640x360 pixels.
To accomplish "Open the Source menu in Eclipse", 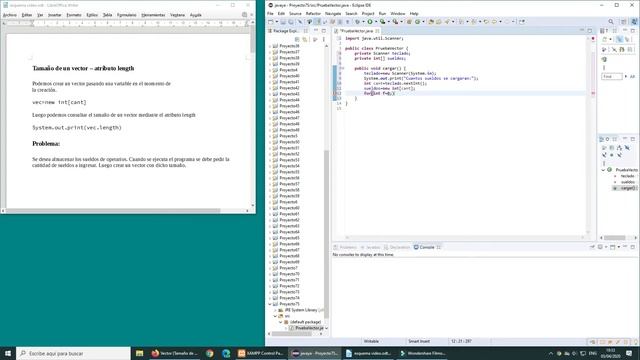I will [x=295, y=13].
